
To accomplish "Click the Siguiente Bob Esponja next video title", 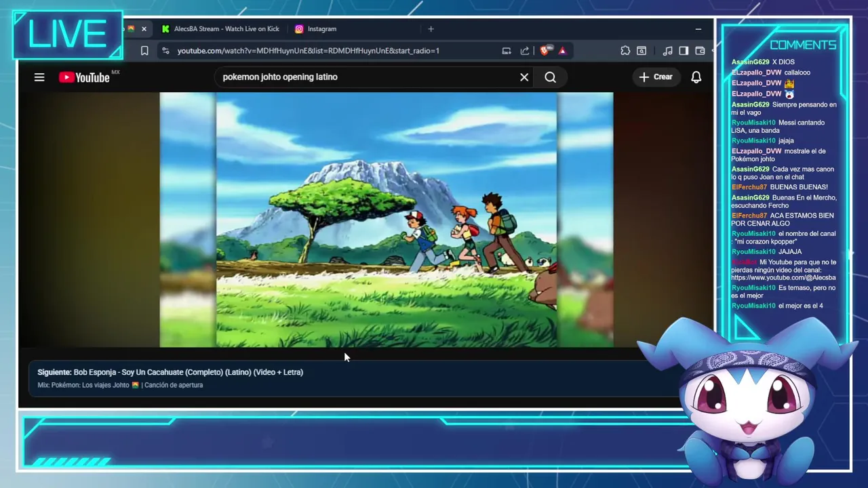I will (x=170, y=372).
